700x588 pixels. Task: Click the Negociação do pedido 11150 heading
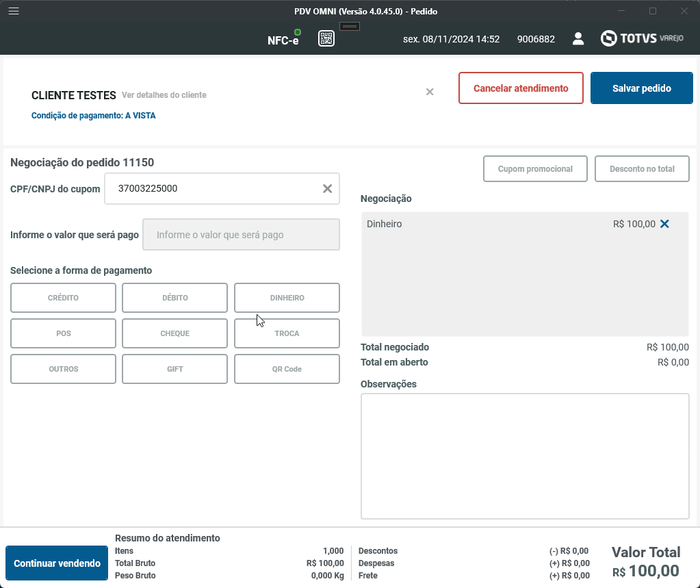82,162
